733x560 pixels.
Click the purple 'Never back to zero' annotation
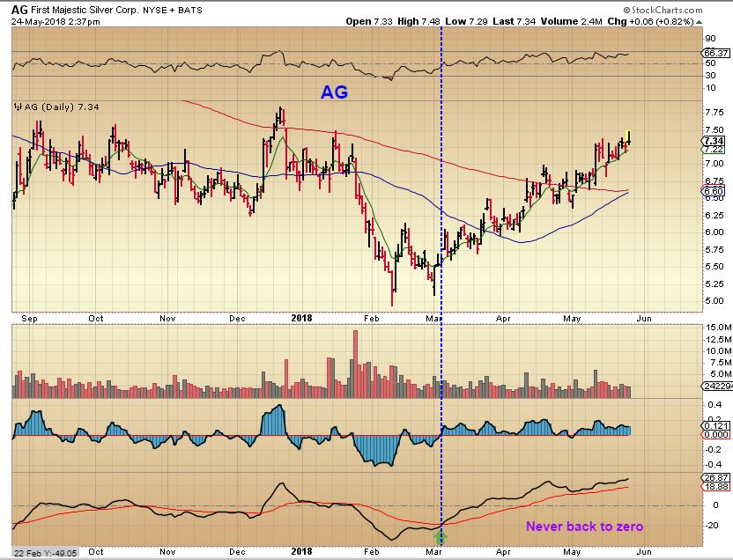pos(584,527)
